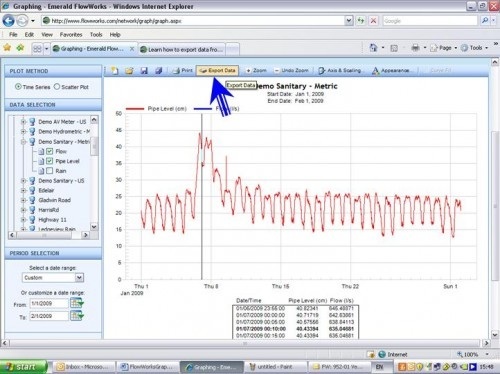Click the Favorites star icon
The height and width of the screenshot is (374, 500).
click(x=7, y=48)
